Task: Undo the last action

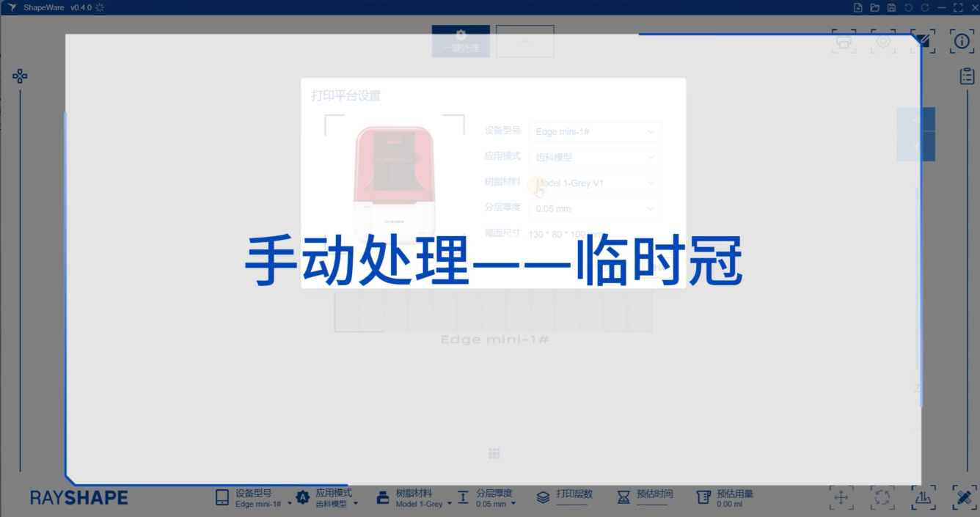Action: point(908,7)
